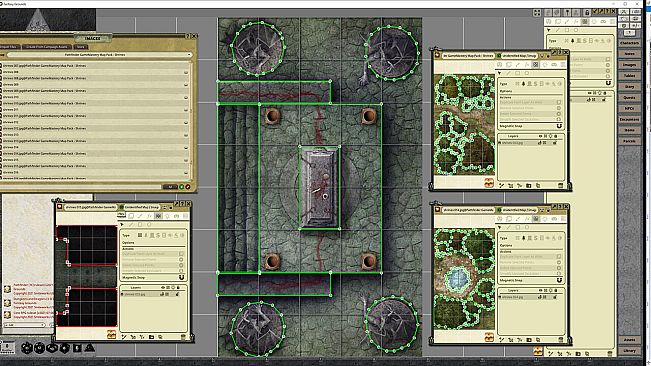651x366 pixels.
Task: Open the Store tab in Images window
Action: (x=81, y=47)
